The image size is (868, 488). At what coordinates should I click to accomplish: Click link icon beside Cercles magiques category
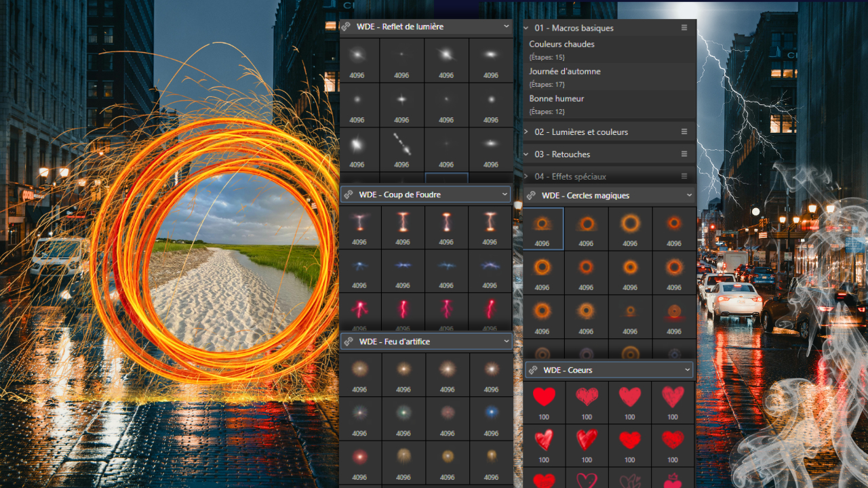click(531, 195)
